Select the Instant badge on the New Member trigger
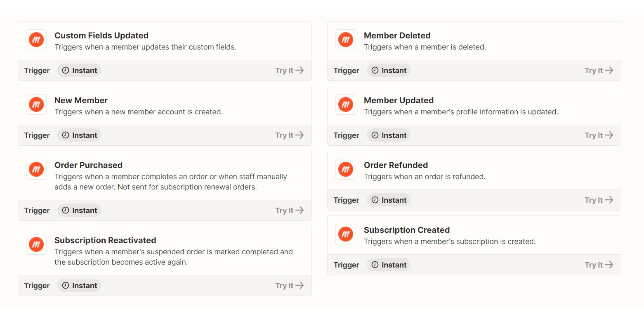 (79, 135)
